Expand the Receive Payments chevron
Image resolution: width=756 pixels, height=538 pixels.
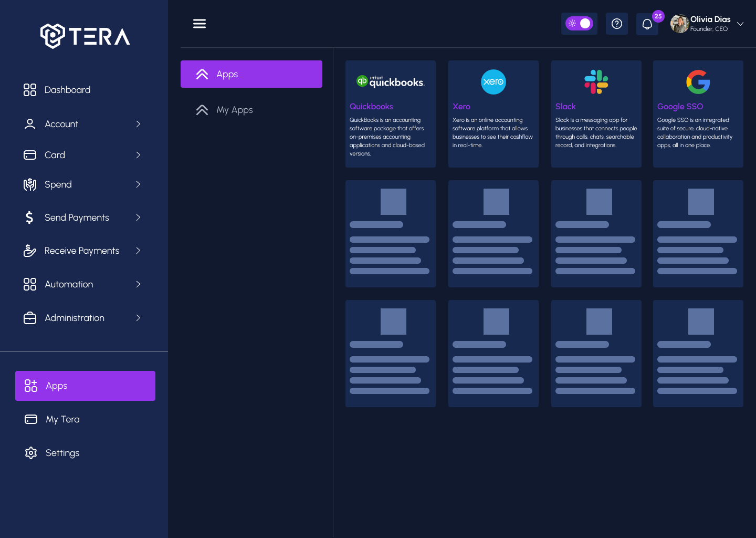click(138, 251)
